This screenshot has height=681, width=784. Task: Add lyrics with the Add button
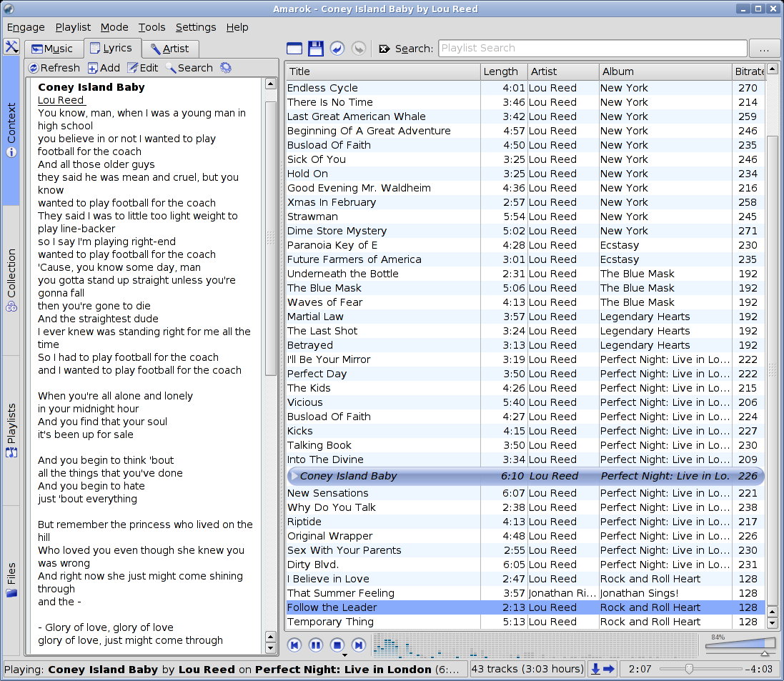click(104, 68)
